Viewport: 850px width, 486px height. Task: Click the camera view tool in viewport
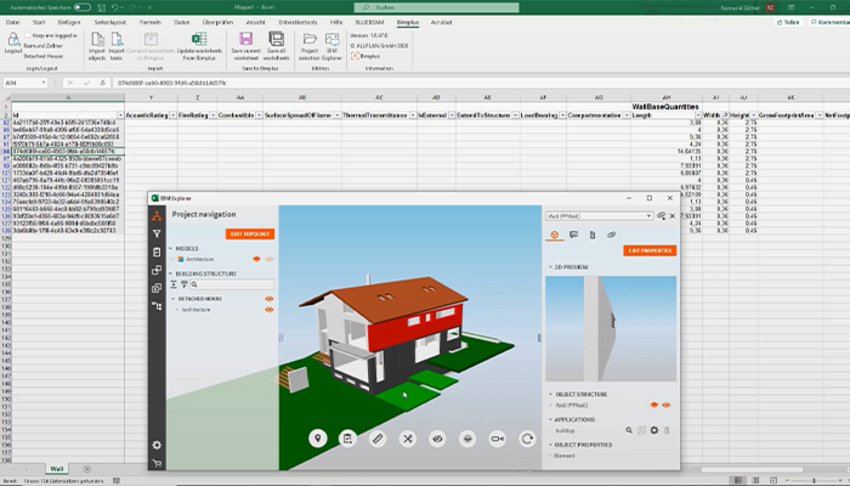(497, 438)
